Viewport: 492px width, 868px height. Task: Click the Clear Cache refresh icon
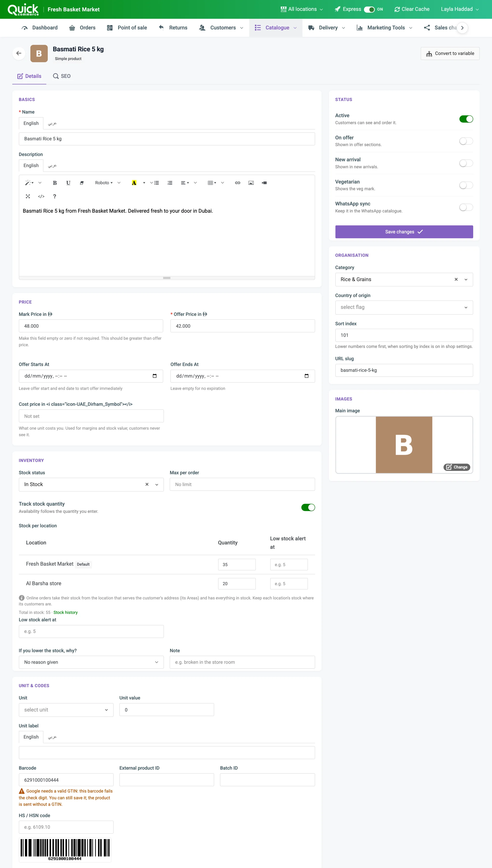point(397,9)
